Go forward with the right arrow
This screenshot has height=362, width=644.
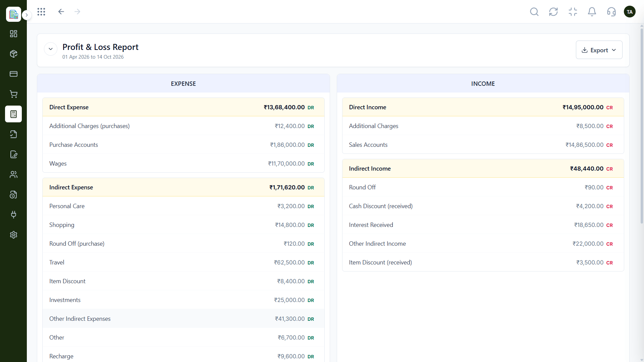[77, 12]
